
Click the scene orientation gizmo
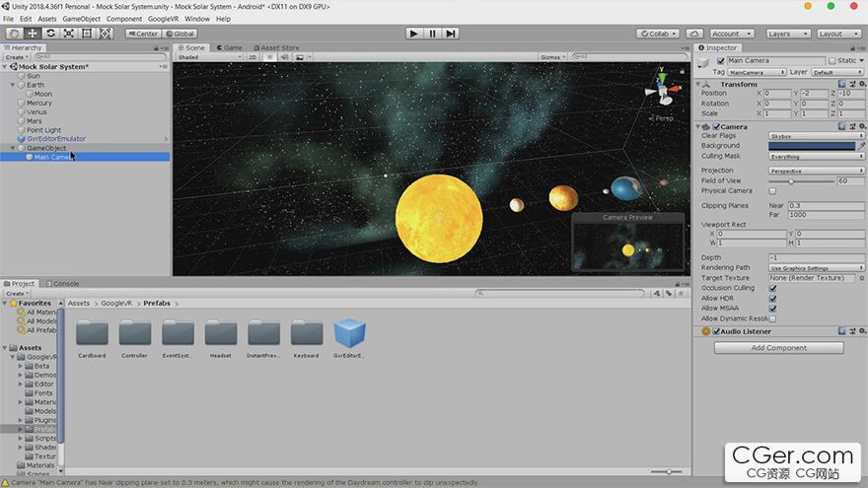(x=662, y=89)
